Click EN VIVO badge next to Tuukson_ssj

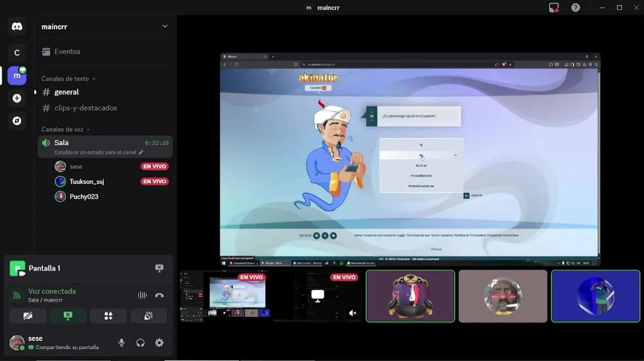tap(154, 182)
